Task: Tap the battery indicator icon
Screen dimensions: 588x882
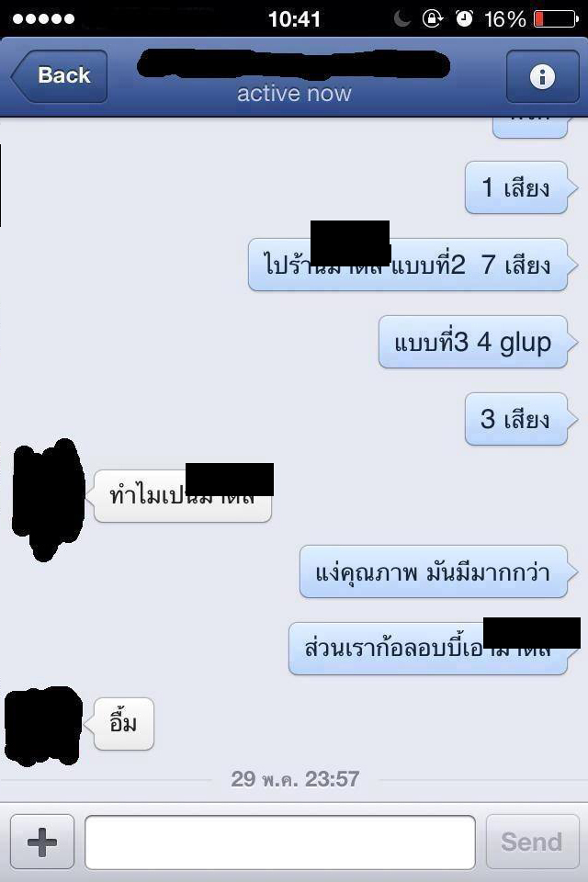Action: [556, 19]
